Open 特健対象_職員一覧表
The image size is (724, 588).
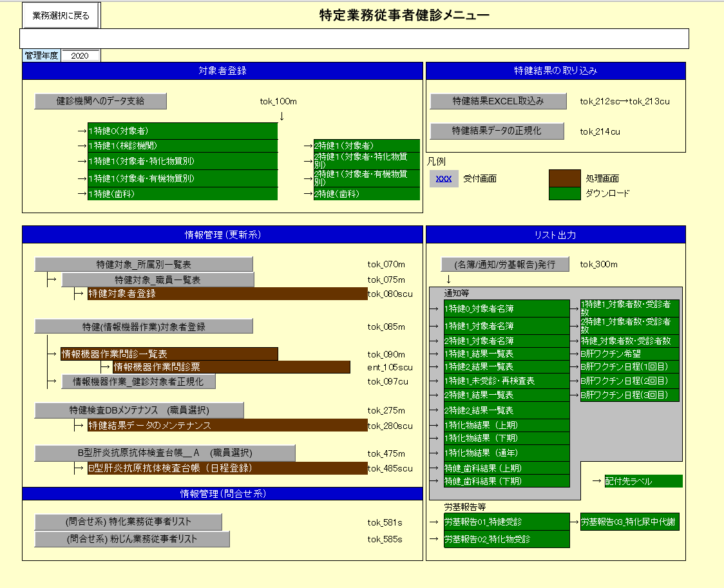point(158,280)
